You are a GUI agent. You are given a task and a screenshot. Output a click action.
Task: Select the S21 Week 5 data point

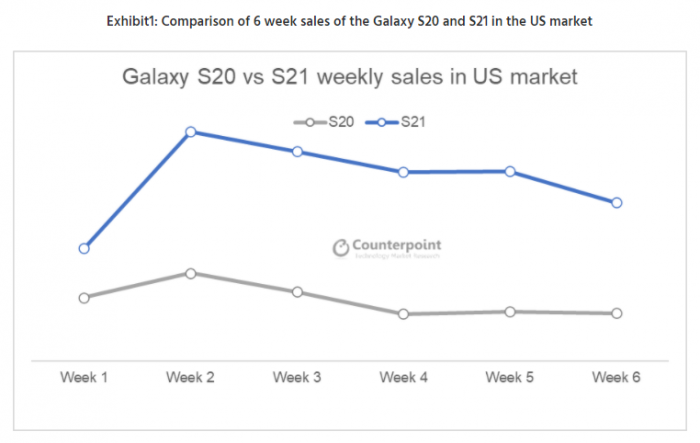tap(510, 171)
